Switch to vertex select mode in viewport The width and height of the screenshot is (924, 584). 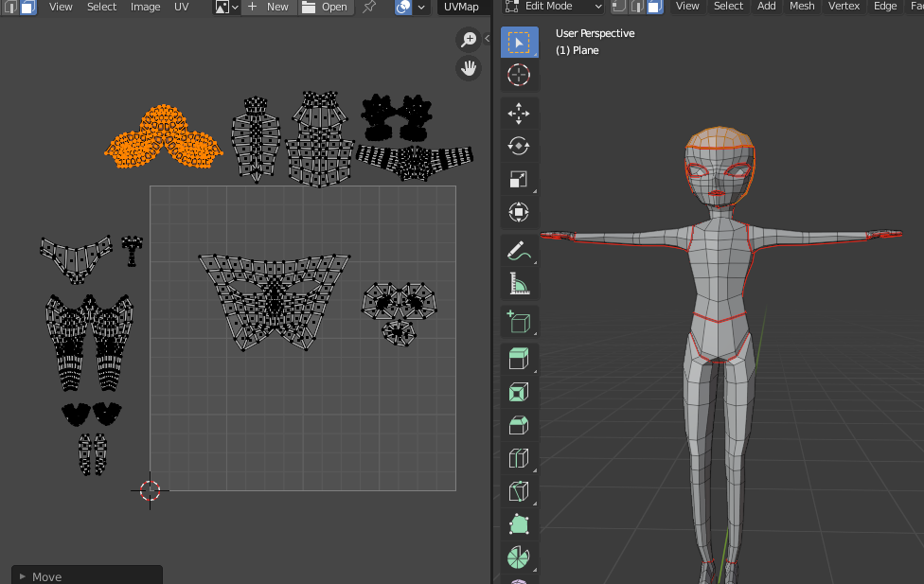click(619, 7)
